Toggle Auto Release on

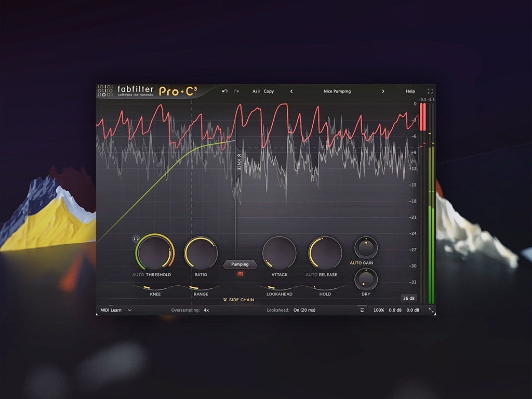tap(311, 275)
